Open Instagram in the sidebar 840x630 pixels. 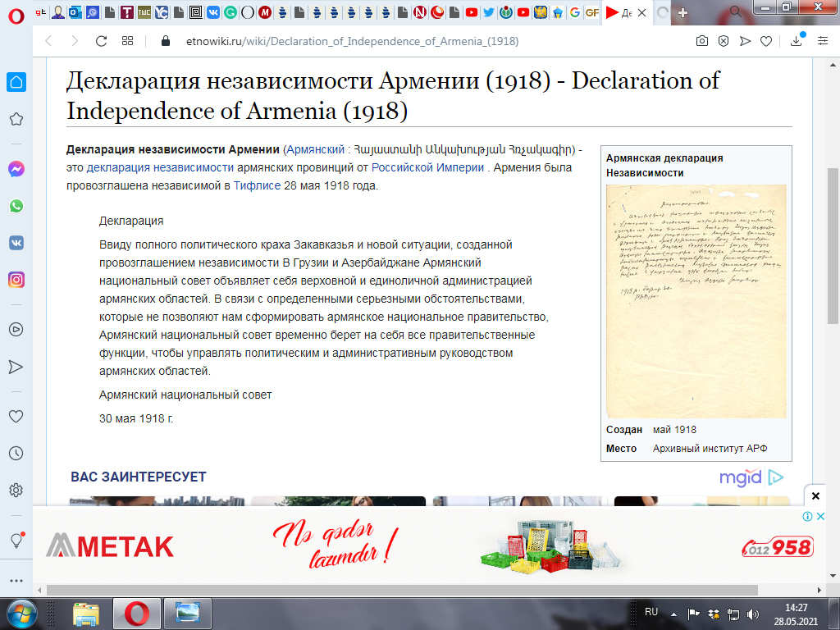point(16,280)
